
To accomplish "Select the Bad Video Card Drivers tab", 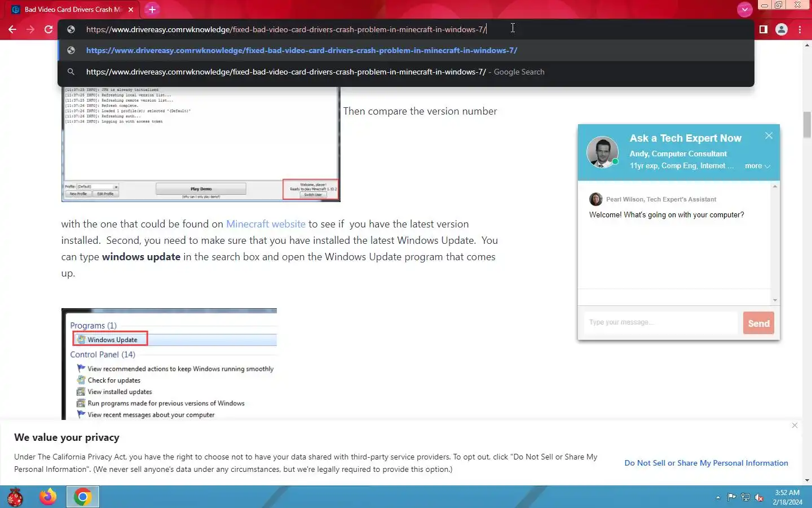I will 72,10.
